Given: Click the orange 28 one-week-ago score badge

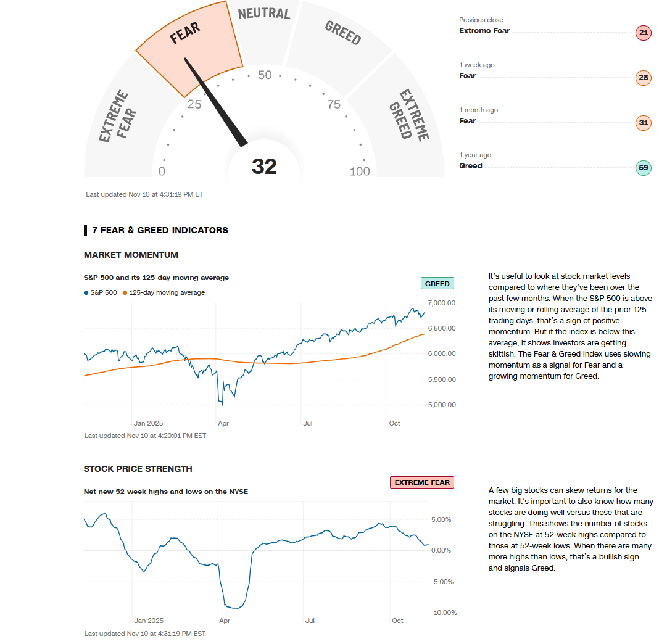Looking at the screenshot, I should 643,78.
